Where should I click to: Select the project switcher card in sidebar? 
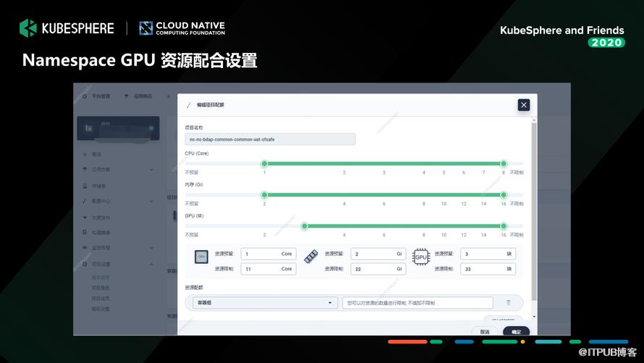pyautogui.click(x=118, y=128)
